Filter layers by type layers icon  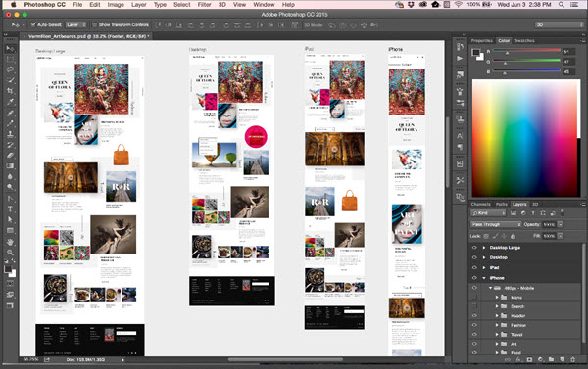click(532, 212)
